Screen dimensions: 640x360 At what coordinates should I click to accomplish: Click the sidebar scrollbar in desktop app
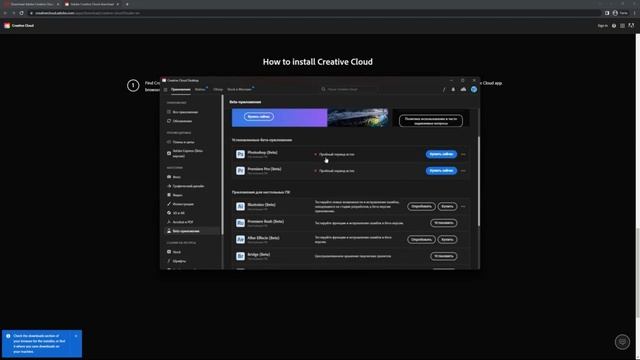coord(222,165)
